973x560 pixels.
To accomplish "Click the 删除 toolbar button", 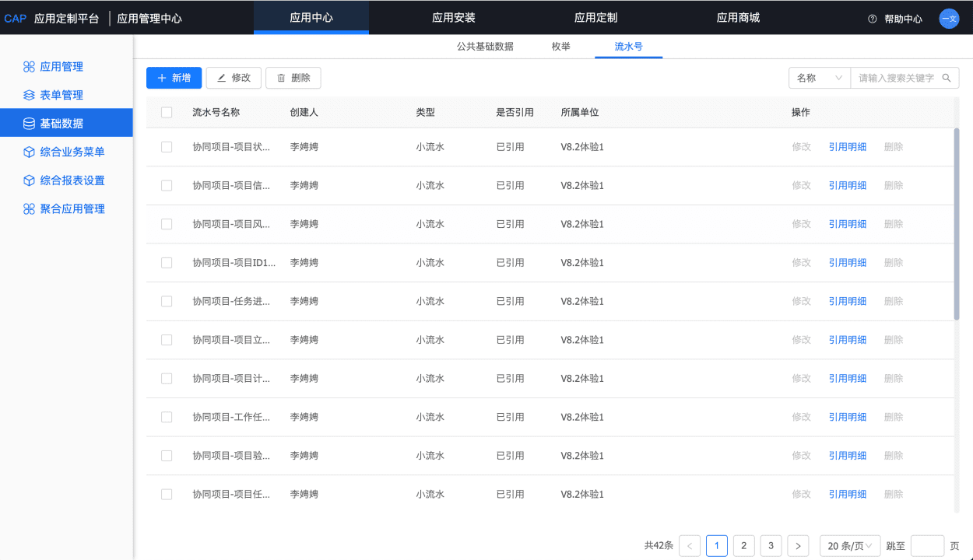I will pyautogui.click(x=293, y=78).
